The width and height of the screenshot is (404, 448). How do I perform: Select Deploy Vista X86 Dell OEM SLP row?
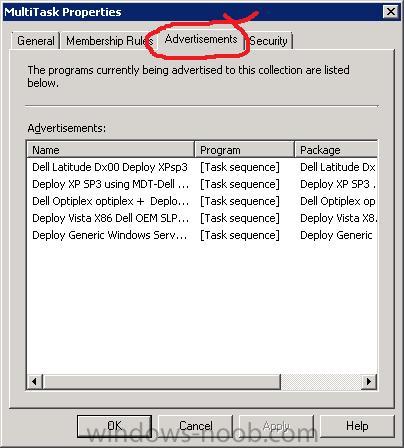[202, 218]
